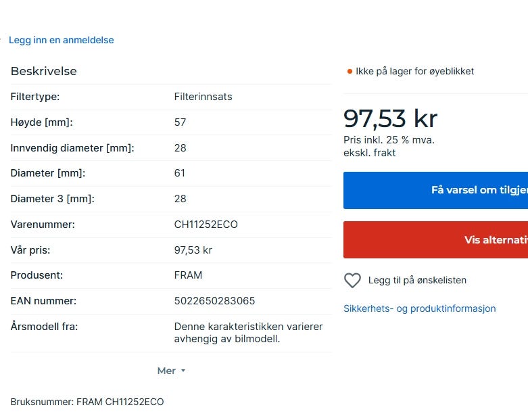The image size is (528, 420).
Task: Click the heart wishlist icon
Action: tap(352, 280)
